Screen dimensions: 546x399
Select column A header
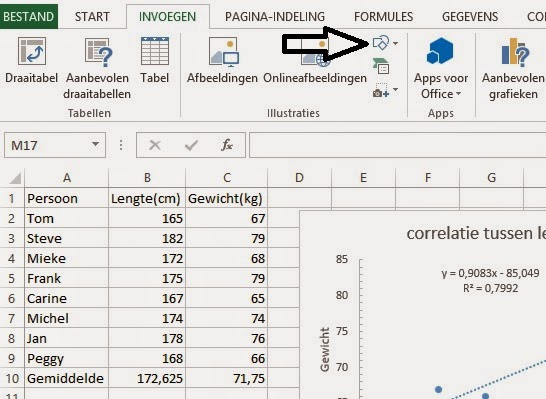coord(67,178)
